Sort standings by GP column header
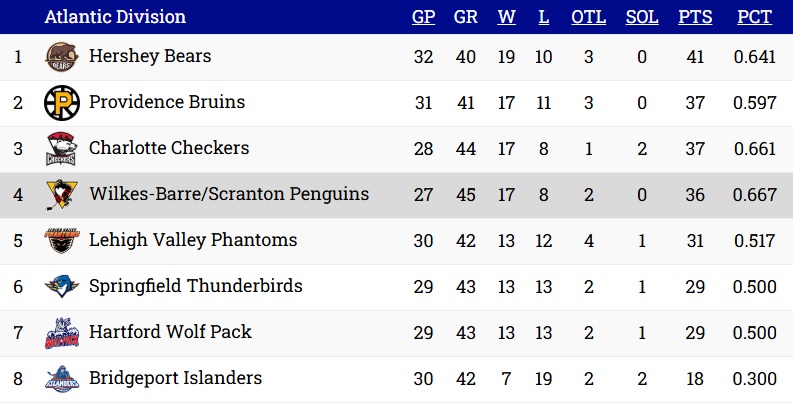The height and width of the screenshot is (403, 793). tap(423, 17)
